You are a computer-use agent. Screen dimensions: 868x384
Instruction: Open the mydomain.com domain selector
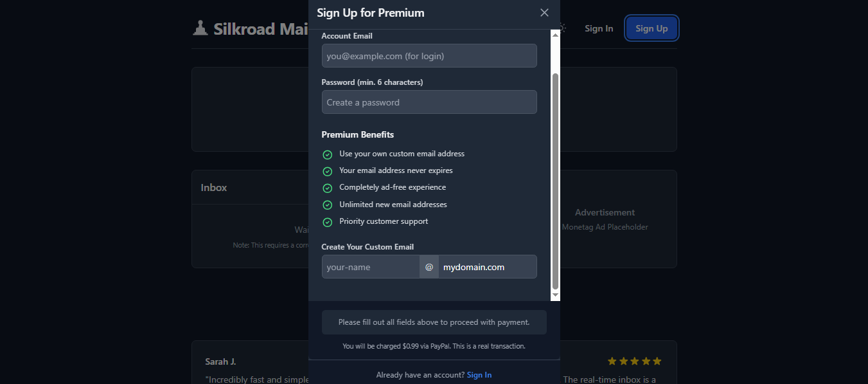[487, 267]
